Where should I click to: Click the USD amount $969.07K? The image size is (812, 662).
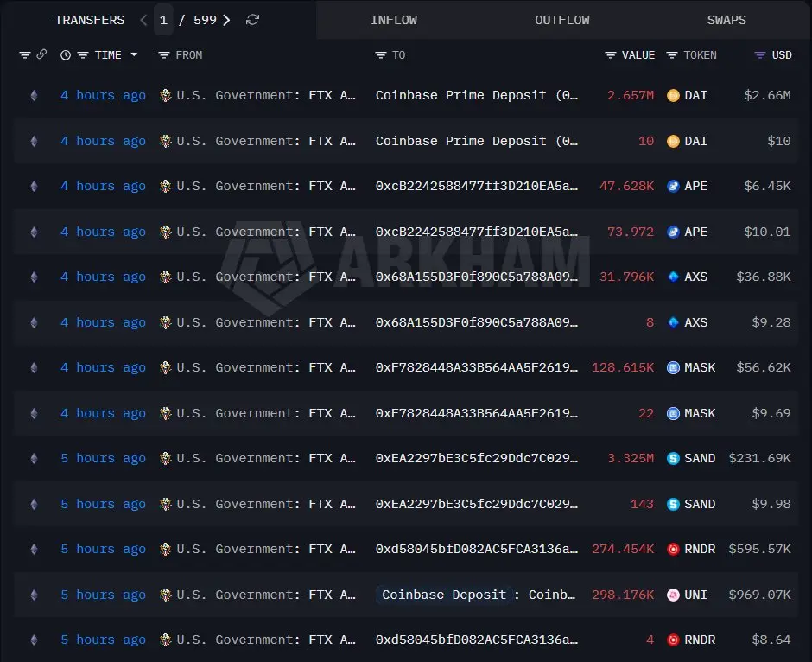pyautogui.click(x=759, y=595)
